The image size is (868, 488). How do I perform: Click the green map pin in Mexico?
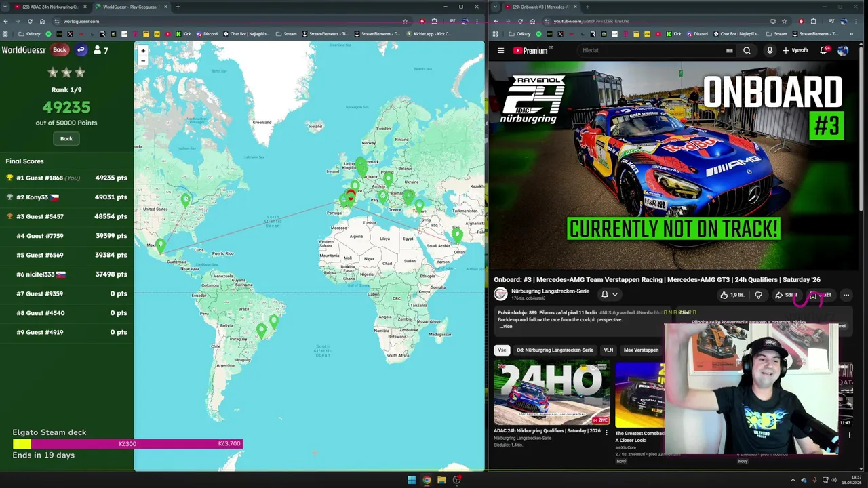coord(160,245)
